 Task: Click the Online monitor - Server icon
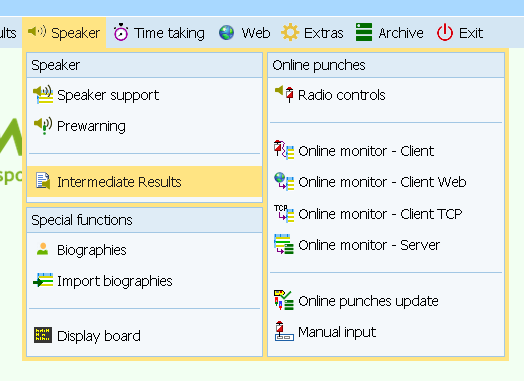click(284, 244)
